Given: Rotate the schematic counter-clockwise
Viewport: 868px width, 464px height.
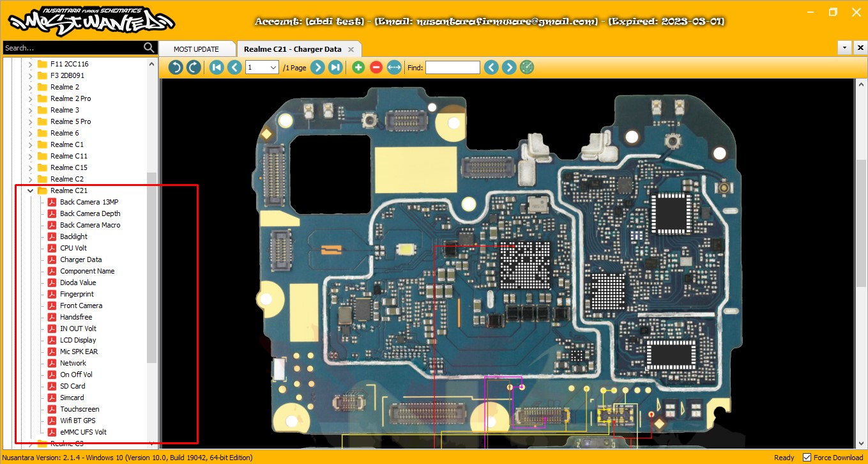Looking at the screenshot, I should tap(176, 67).
